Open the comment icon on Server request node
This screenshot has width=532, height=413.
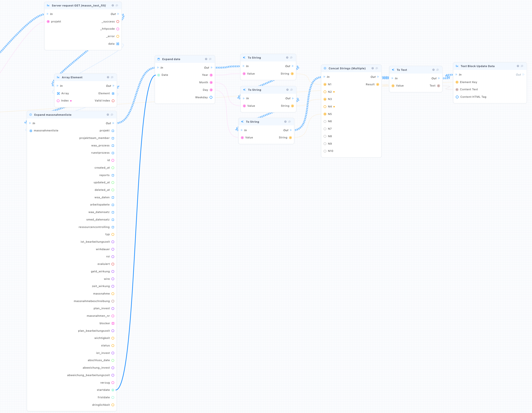point(117,5)
